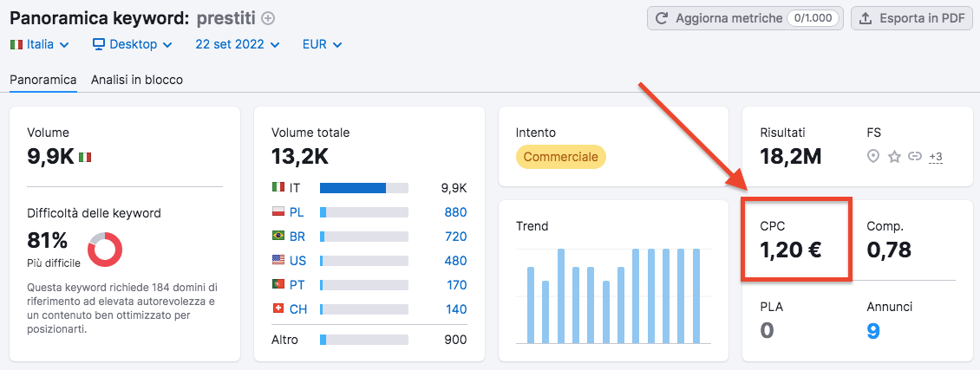Click the export icon in Esporta in PDF
Viewport: 980px width, 370px height.
pyautogui.click(x=866, y=18)
